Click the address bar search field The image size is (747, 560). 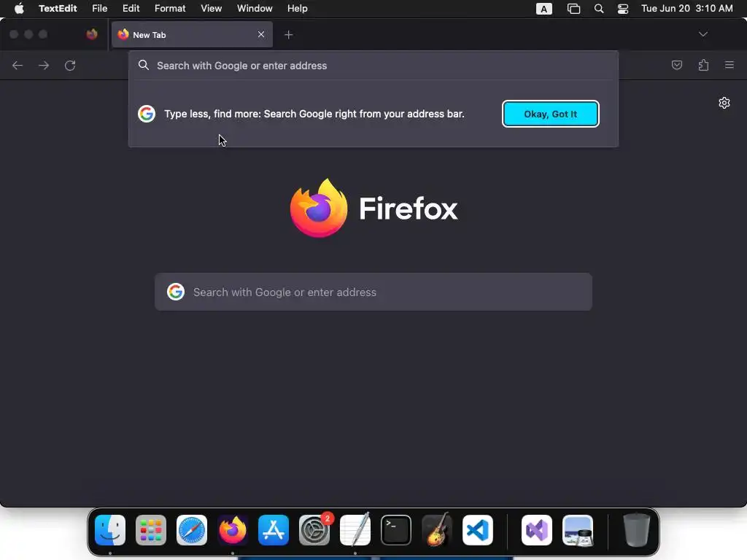373,66
